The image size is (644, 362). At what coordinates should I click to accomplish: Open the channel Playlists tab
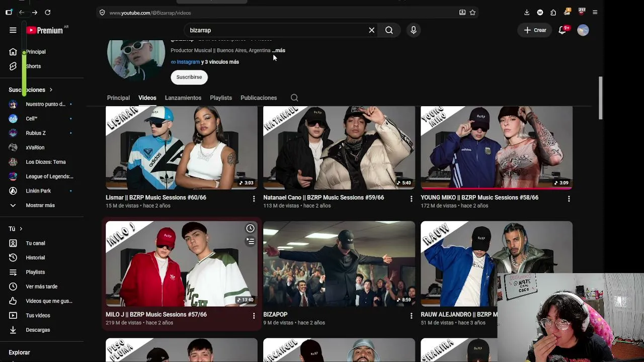221,98
